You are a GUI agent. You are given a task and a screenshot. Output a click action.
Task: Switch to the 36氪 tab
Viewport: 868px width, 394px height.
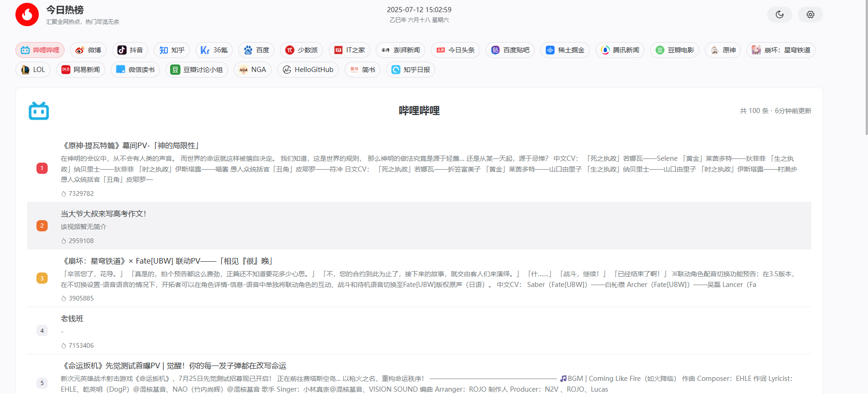(214, 50)
